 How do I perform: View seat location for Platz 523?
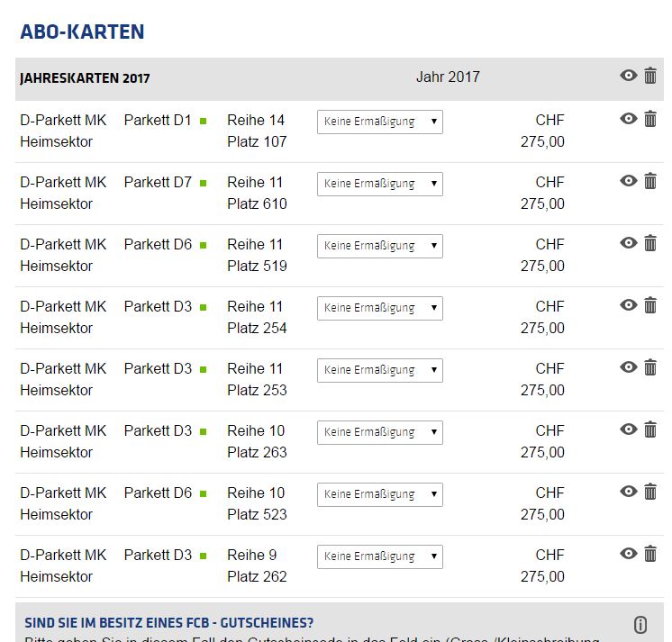pos(629,492)
